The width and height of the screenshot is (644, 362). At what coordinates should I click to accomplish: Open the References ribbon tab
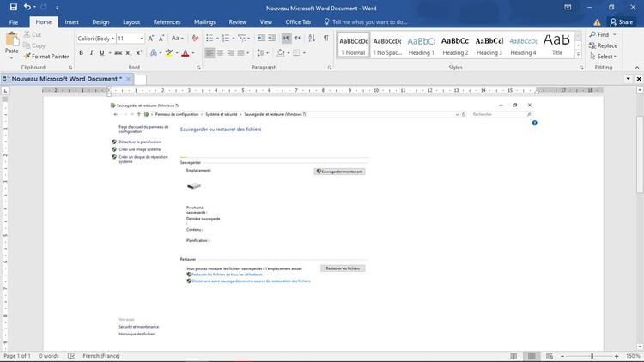coord(167,21)
